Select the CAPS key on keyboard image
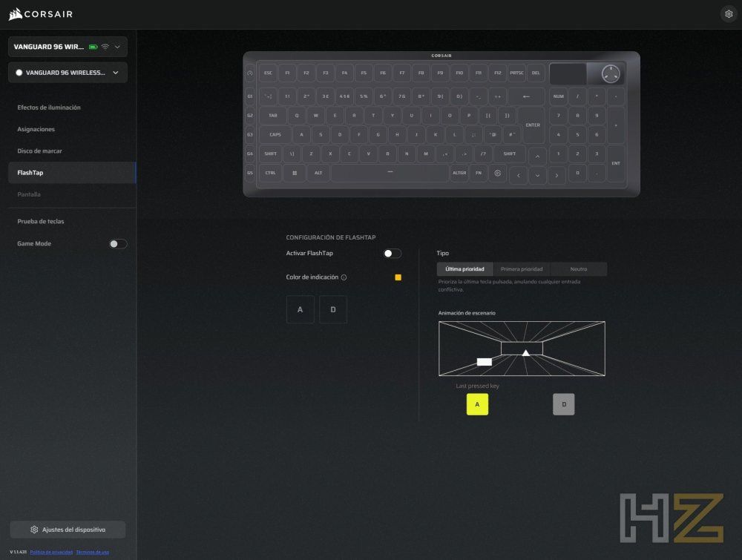The image size is (742, 560). coord(275,135)
